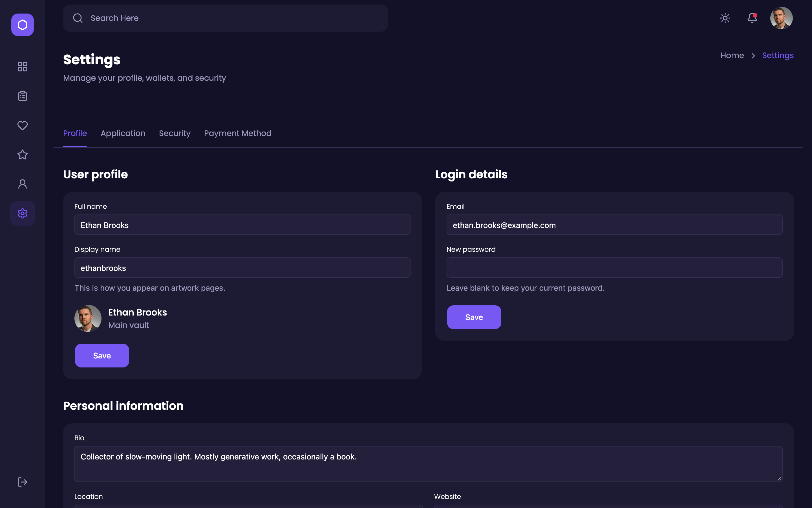This screenshot has width=812, height=508.
Task: Click the New password field
Action: coord(614,268)
